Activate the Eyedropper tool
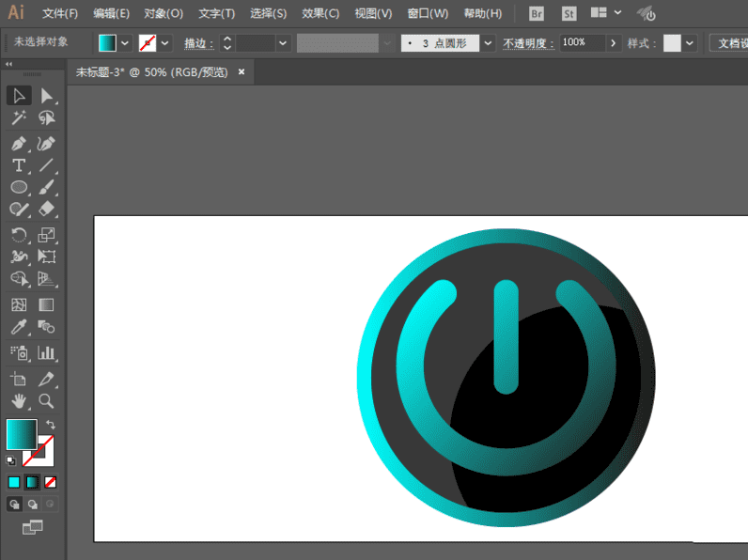The image size is (748, 560). [x=19, y=328]
